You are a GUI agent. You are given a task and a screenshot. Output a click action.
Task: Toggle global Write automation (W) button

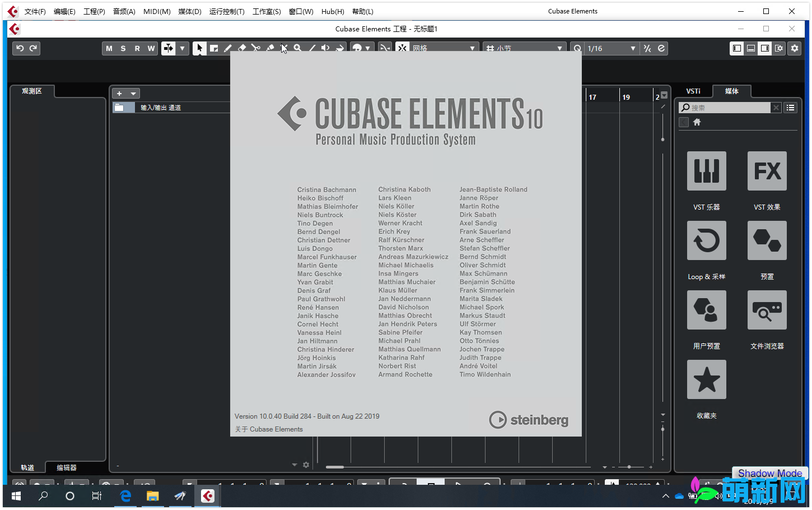coord(151,48)
